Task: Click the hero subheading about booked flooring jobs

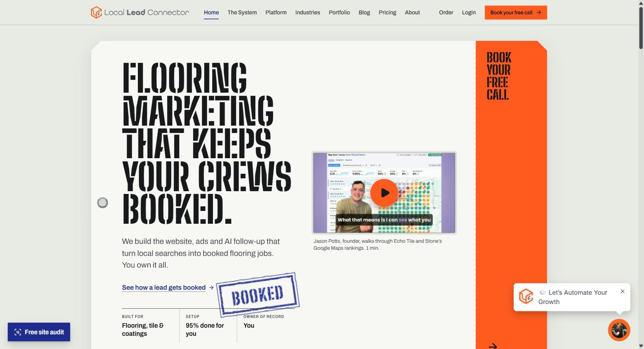Action: click(201, 253)
